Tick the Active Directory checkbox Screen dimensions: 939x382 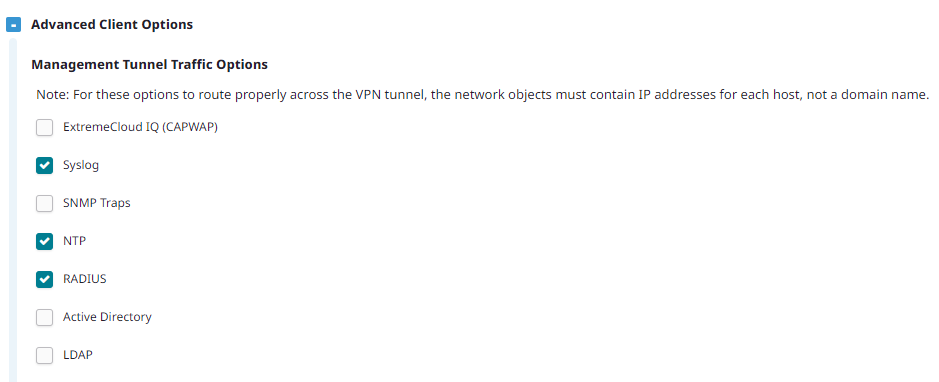(x=44, y=317)
